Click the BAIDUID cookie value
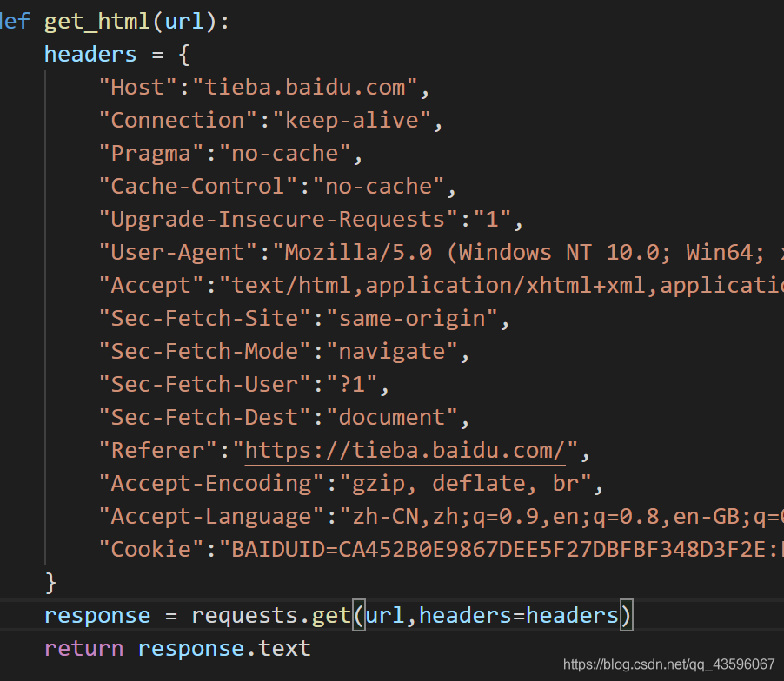The image size is (784, 681). pos(502,549)
